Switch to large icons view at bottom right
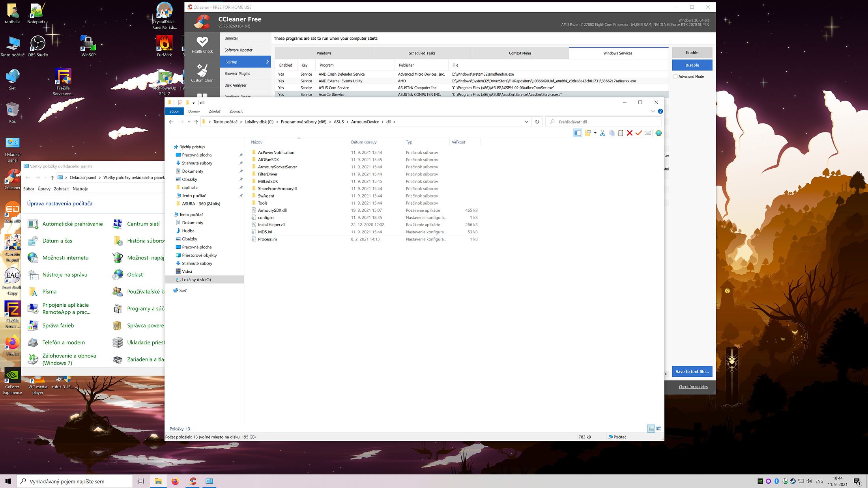Viewport: 868px width, 488px height. [658, 428]
